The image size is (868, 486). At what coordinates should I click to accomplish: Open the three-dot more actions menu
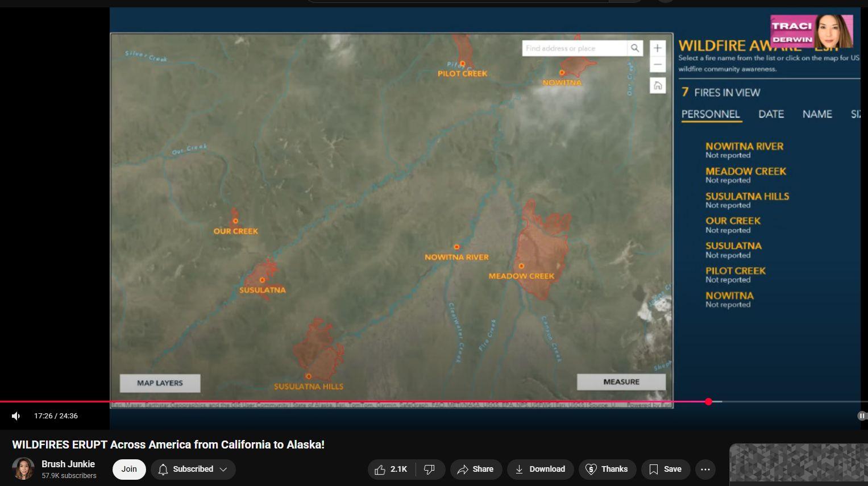pos(705,470)
